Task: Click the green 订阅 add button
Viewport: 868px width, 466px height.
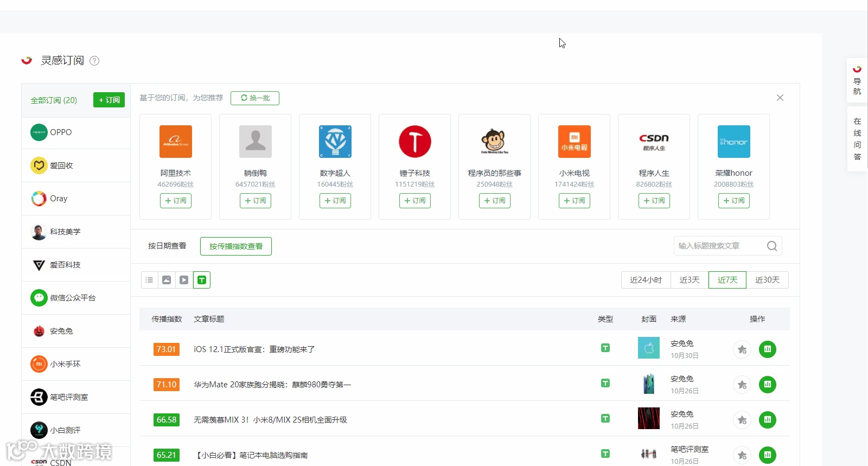Action: 109,100
